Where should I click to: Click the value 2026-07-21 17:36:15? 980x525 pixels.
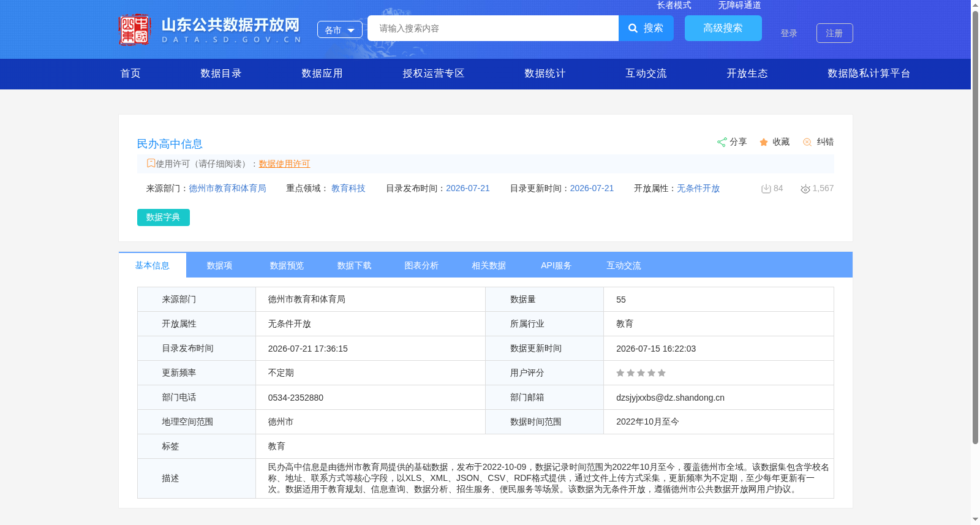307,349
